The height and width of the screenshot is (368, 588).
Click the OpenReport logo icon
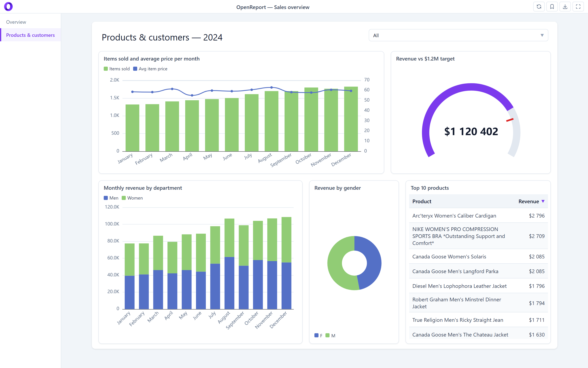[9, 7]
